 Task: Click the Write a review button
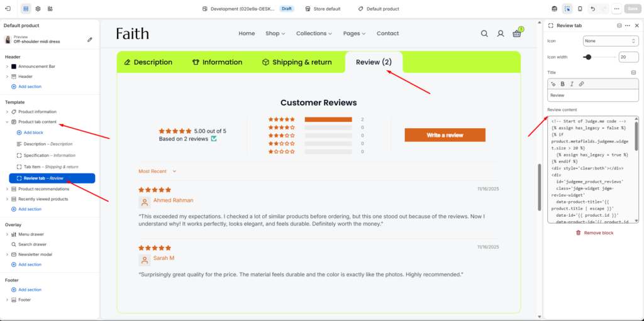pos(445,135)
